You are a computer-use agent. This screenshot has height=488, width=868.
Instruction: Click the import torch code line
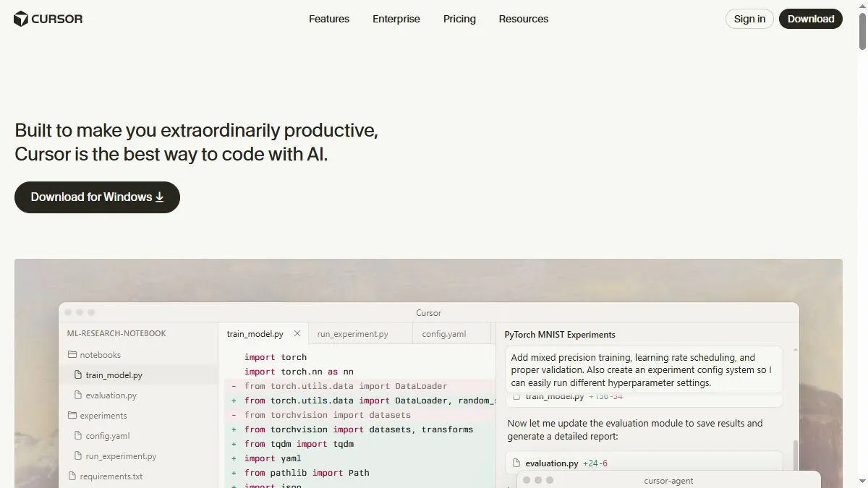click(x=276, y=357)
